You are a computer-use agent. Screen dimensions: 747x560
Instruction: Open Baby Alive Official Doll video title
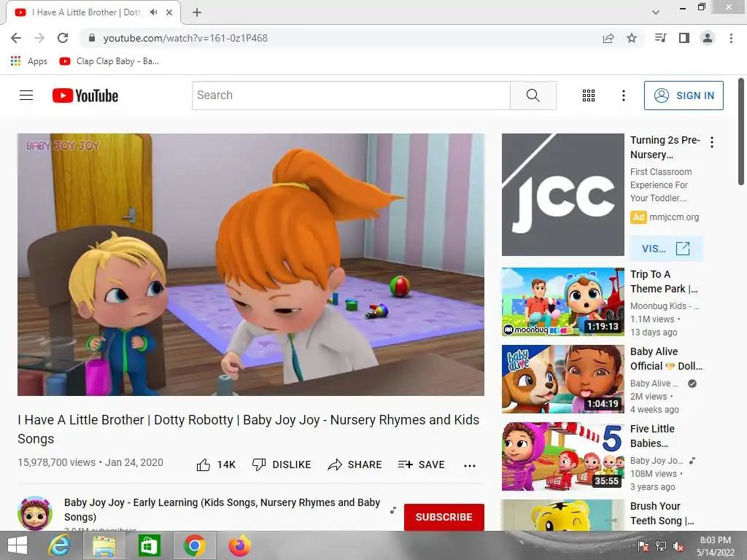coord(666,359)
